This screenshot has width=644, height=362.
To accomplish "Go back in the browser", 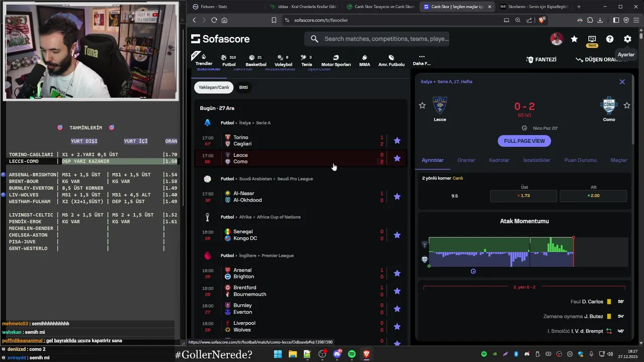I will [x=194, y=20].
